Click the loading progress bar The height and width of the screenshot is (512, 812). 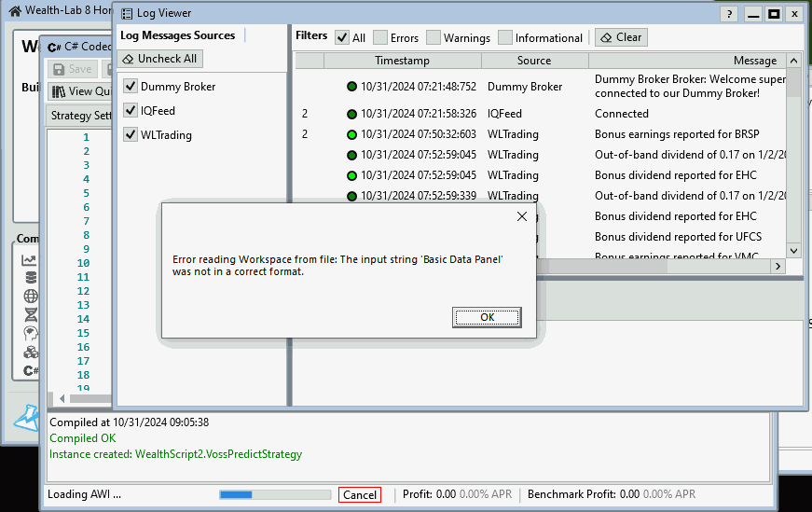[275, 495]
